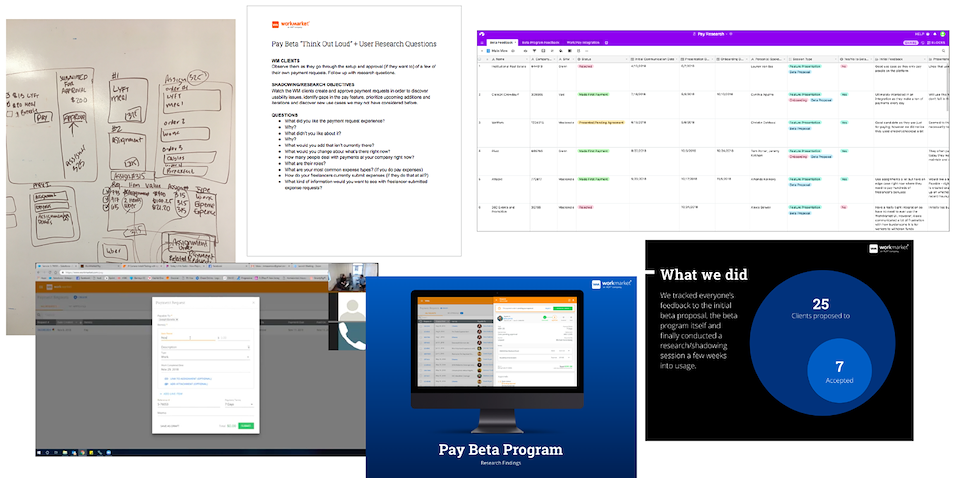Open the notifications bell in the Airtable header

click(x=935, y=34)
